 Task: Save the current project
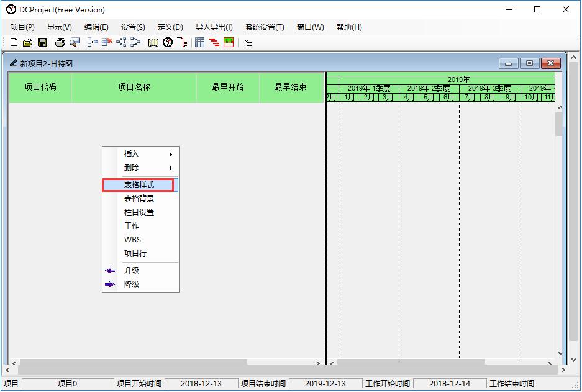42,42
